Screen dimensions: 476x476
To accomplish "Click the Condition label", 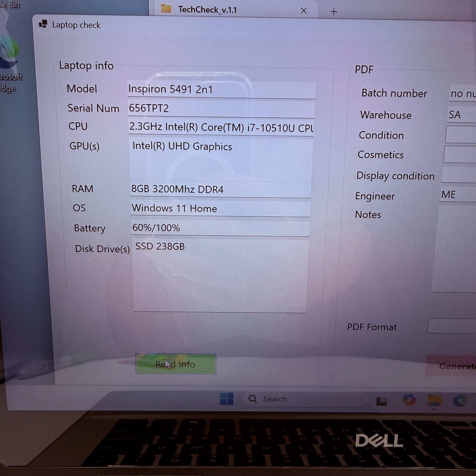I will coord(381,135).
